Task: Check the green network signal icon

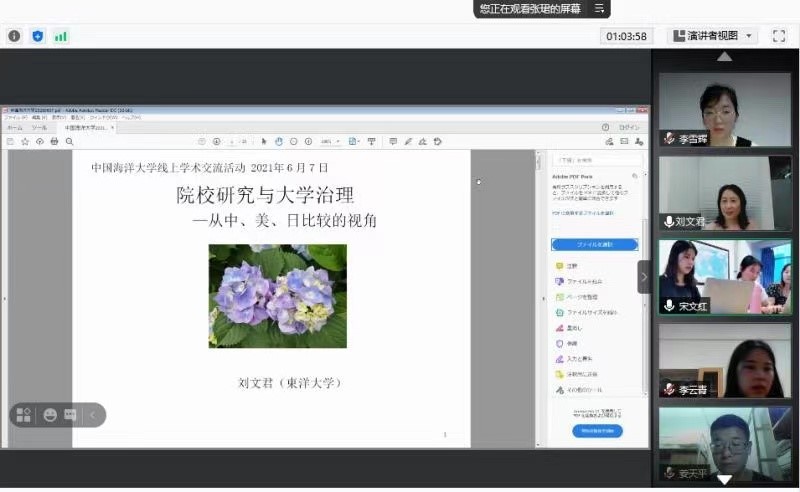Action: (61, 36)
